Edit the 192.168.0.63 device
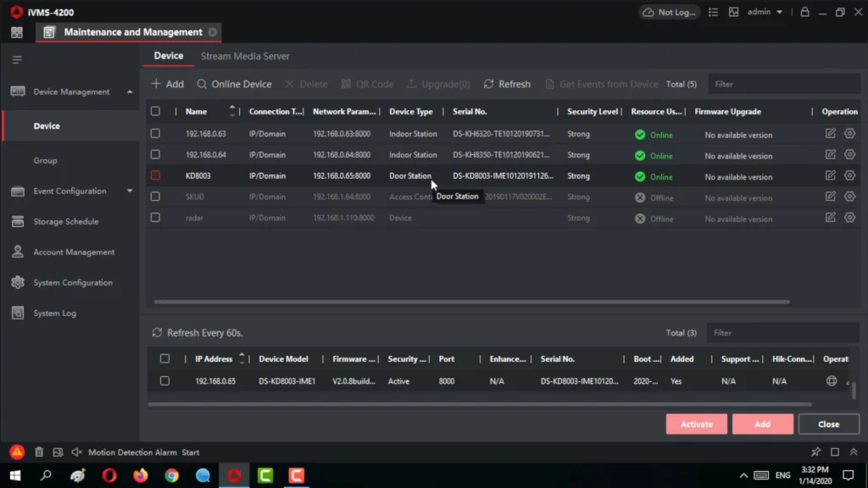 [x=831, y=133]
